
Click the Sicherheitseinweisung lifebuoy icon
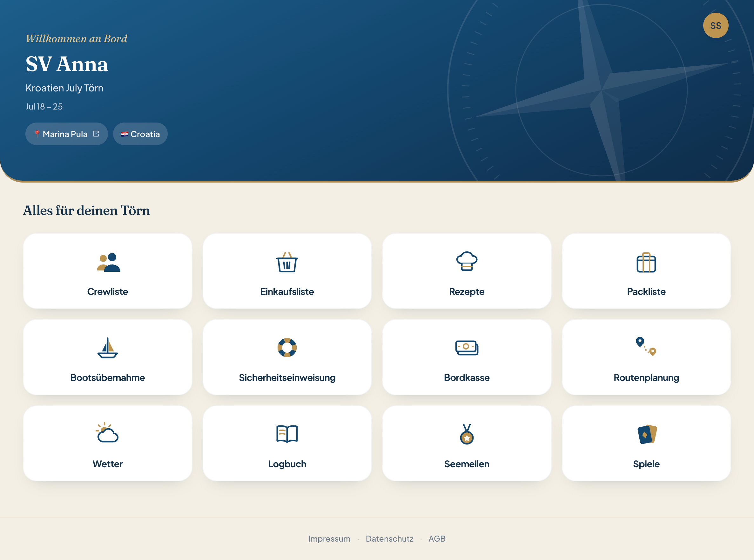(287, 347)
